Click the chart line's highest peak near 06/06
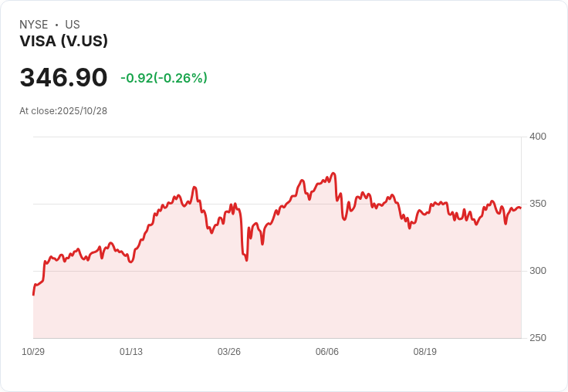This screenshot has height=392, width=568. point(333,174)
